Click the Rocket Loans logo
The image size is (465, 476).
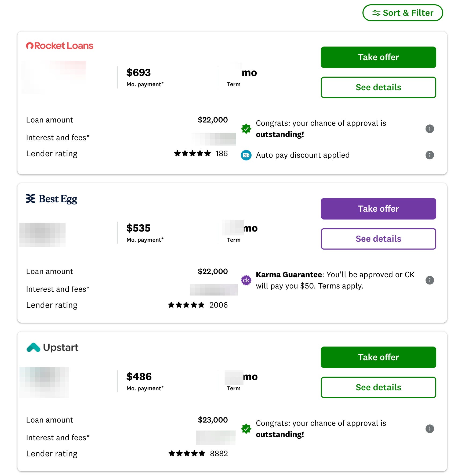tap(60, 46)
